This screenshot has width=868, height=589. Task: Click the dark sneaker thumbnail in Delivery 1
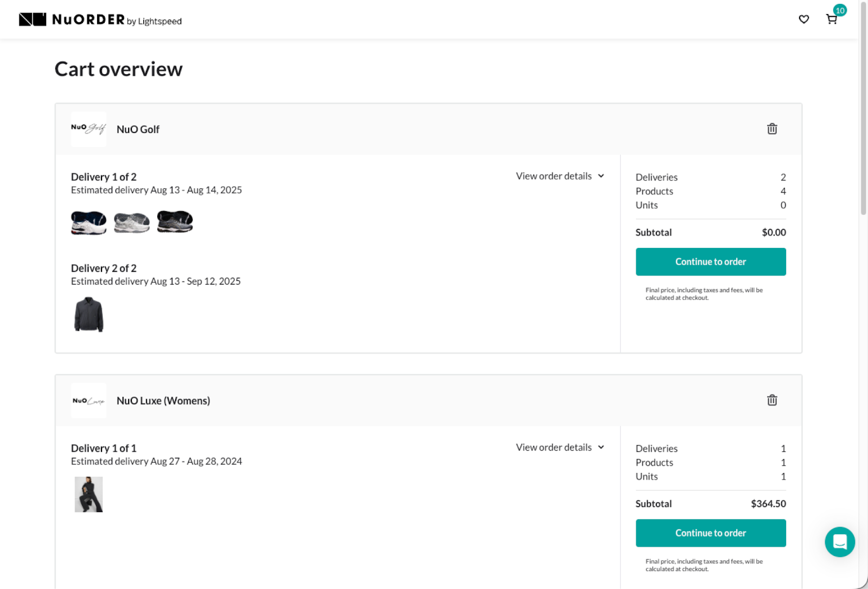pos(88,222)
